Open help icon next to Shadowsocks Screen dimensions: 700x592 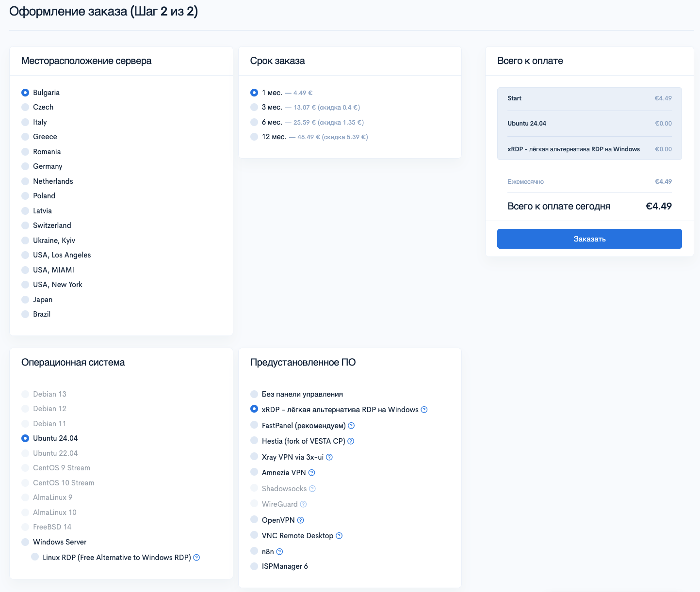point(312,489)
